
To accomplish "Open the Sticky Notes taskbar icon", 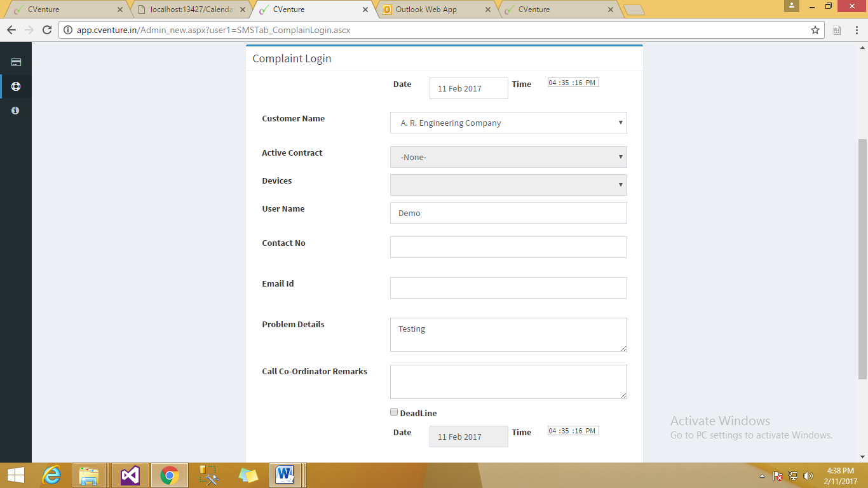I will click(248, 475).
